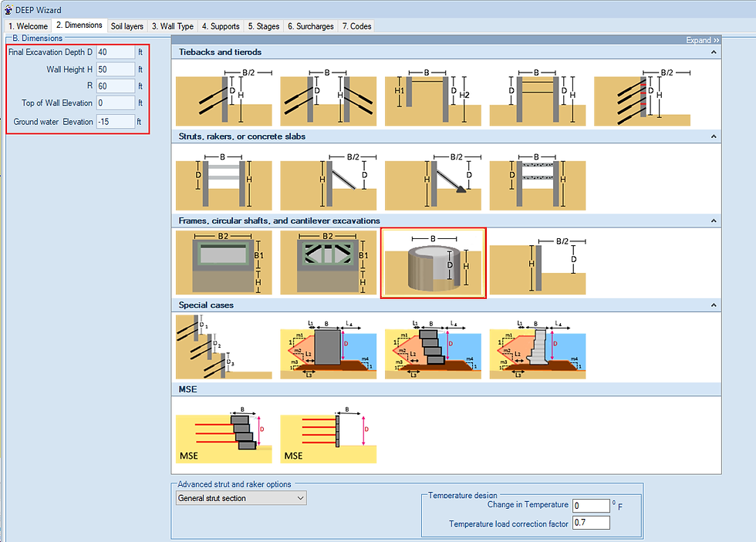Select two-wall opposing tiebacks model
Screen dimensions: 756x542
329,97
